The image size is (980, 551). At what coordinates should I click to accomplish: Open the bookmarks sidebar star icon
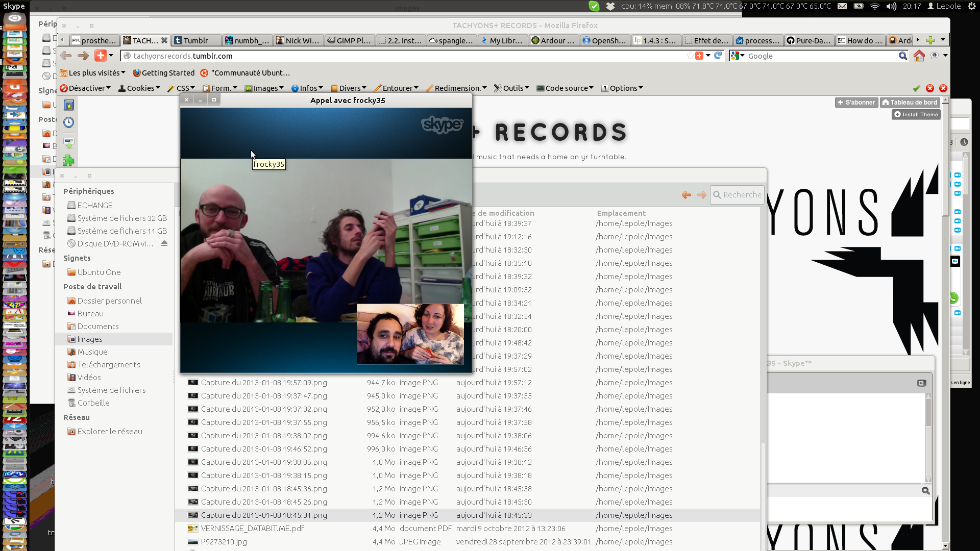(x=69, y=106)
